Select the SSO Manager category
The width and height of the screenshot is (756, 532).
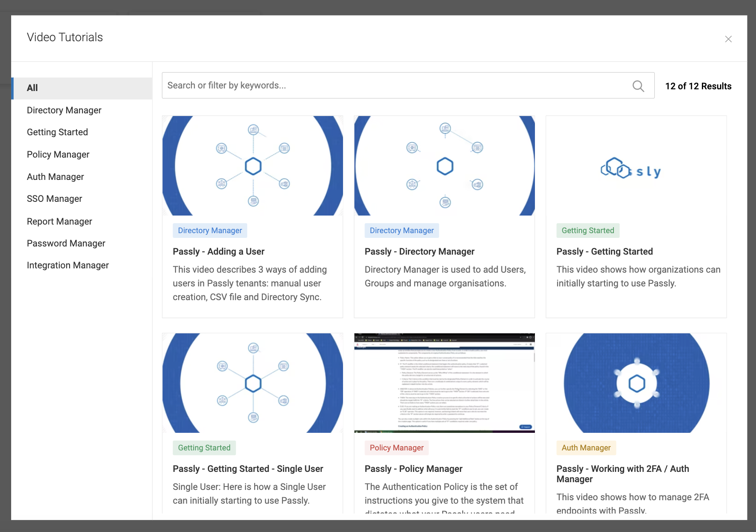coord(55,198)
